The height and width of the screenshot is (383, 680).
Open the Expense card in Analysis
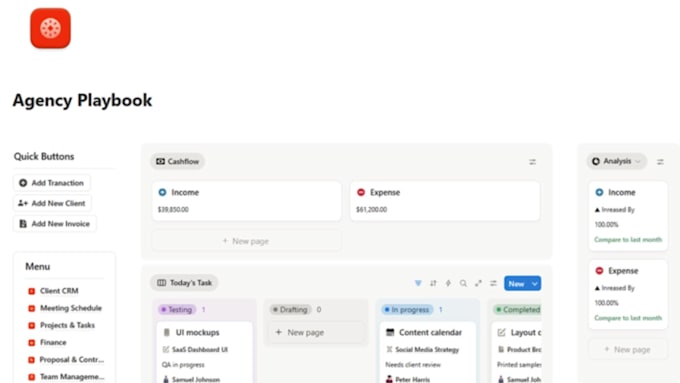coord(628,294)
